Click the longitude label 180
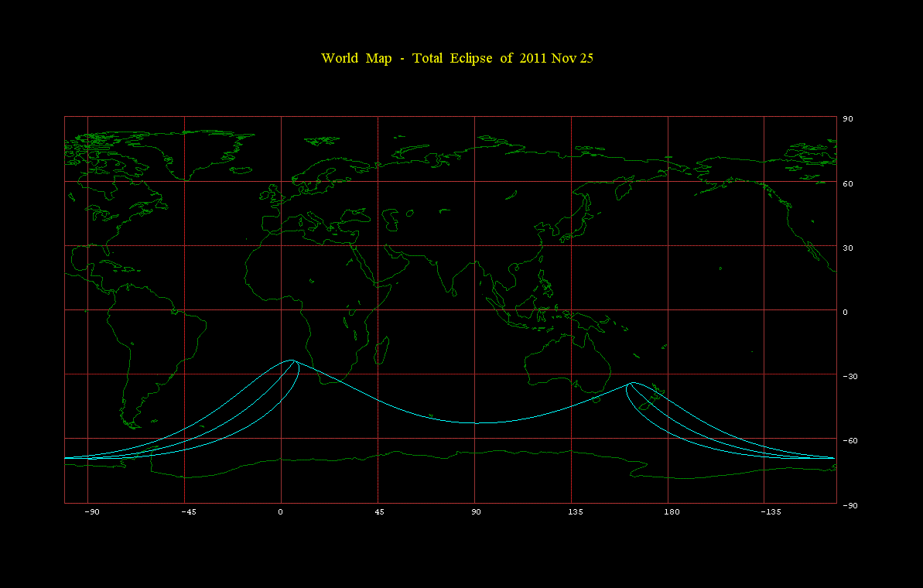This screenshot has height=588, width=923. pyautogui.click(x=672, y=512)
